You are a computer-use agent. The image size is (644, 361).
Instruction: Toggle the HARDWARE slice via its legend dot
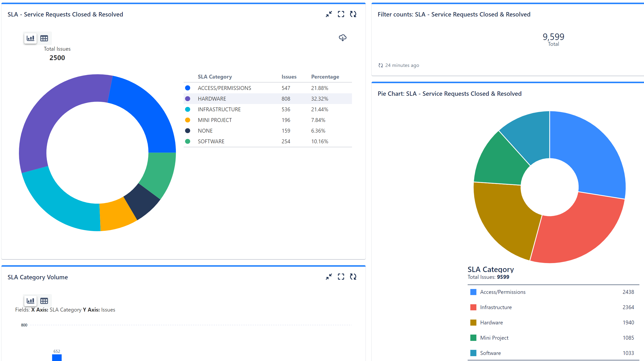point(187,98)
